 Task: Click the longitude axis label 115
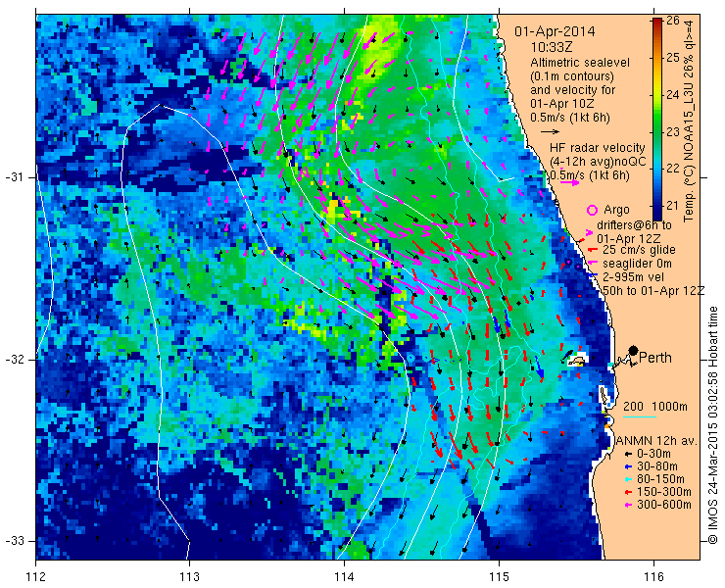pyautogui.click(x=499, y=576)
